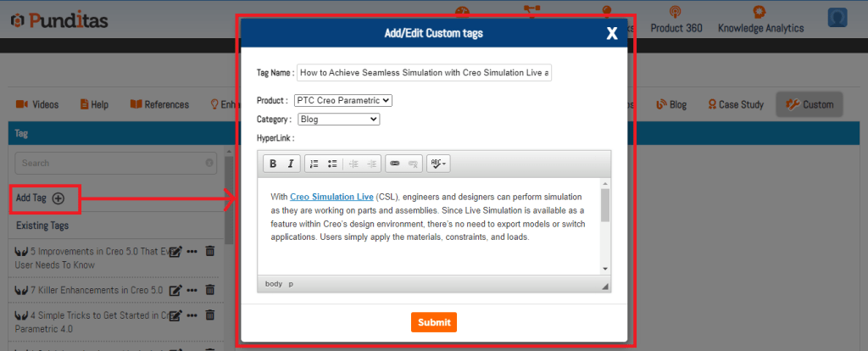Close the Add/Edit Custom tags dialog
The width and height of the screenshot is (868, 351).
[x=611, y=34]
